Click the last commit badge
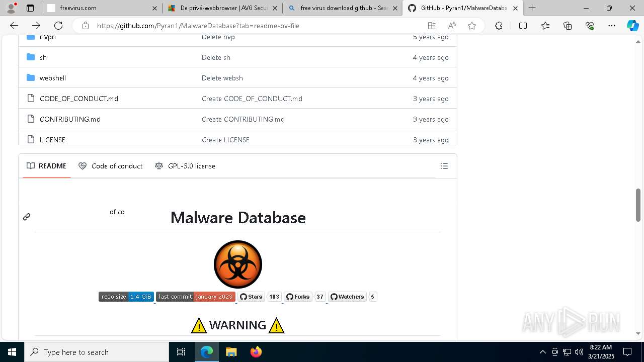 pos(196,297)
